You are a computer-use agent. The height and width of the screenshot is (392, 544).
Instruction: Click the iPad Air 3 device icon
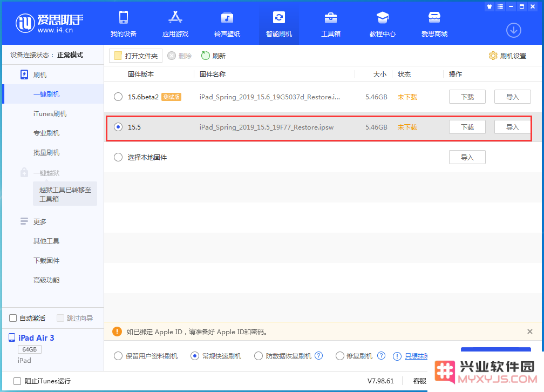click(12, 337)
